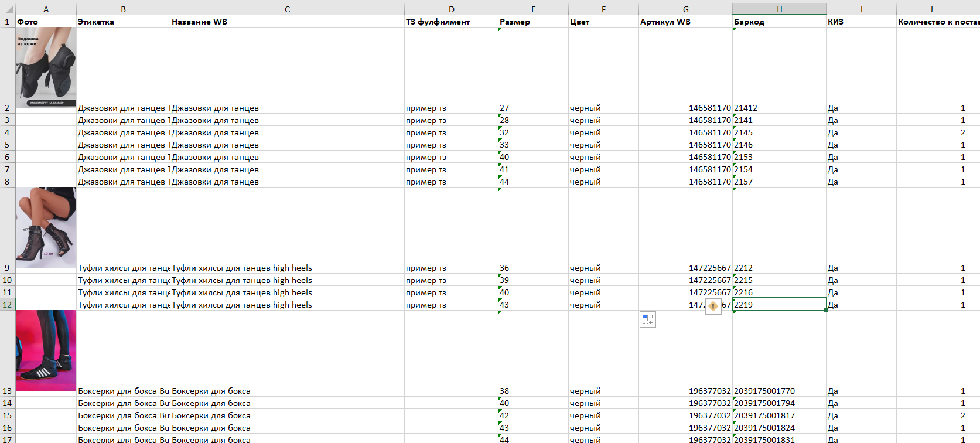This screenshot has width=980, height=443.
Task: Select column D header
Action: coord(451,9)
